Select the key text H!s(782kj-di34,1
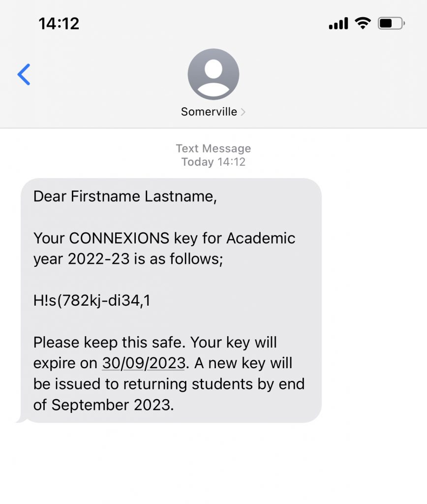The height and width of the screenshot is (504, 427). (92, 301)
